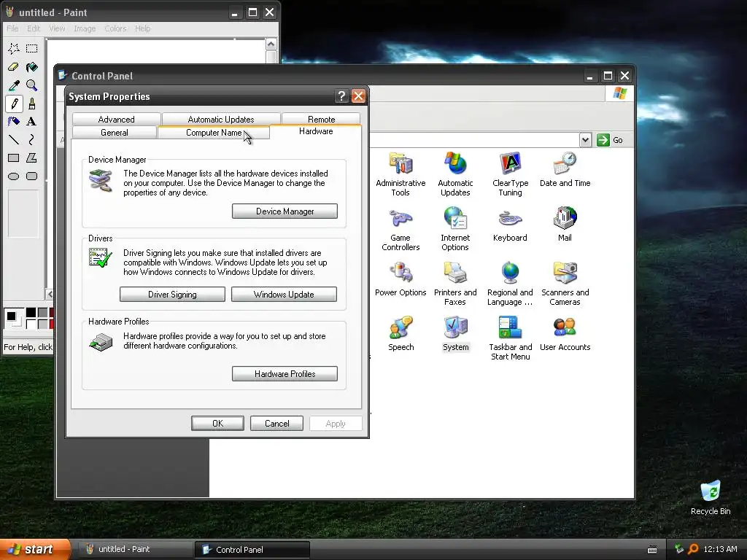This screenshot has height=560, width=747.
Task: Open Automatic Updates icon in Control Panel
Action: [455, 174]
